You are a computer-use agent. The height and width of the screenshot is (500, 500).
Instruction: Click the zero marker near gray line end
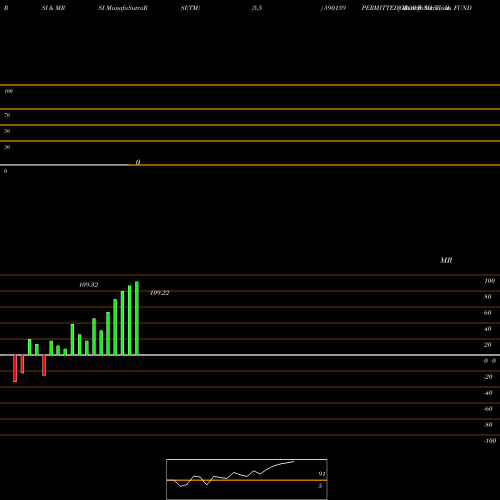point(138,162)
